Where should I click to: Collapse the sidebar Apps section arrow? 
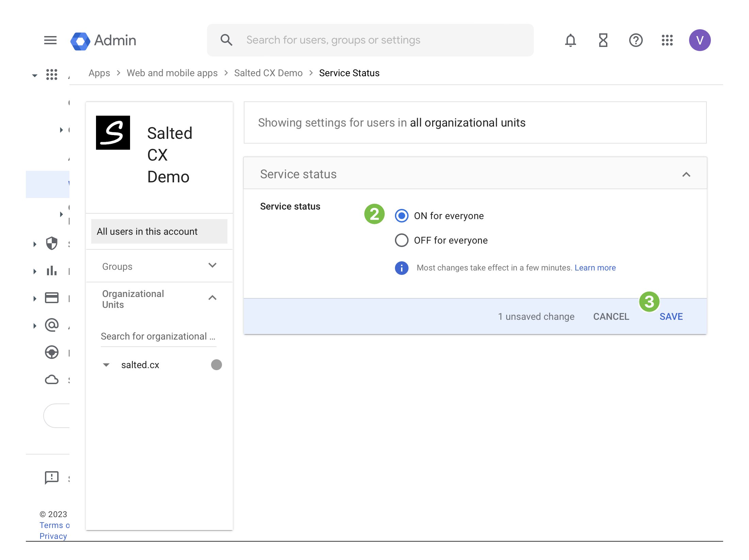[x=35, y=76]
